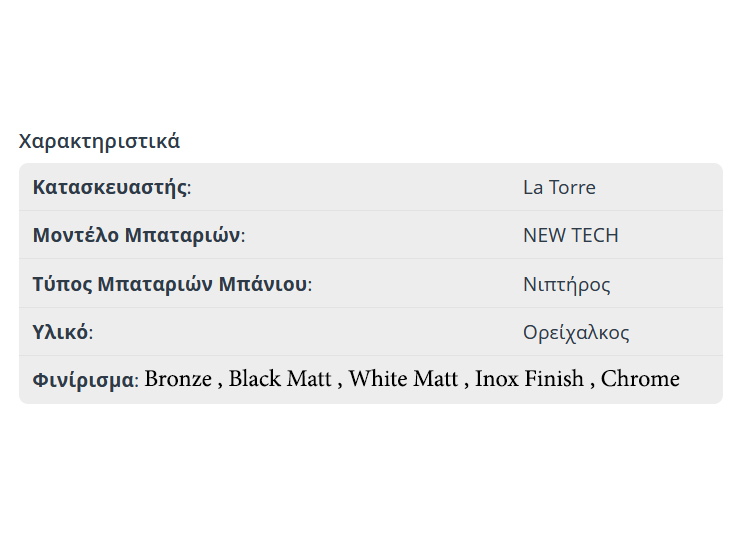The width and height of the screenshot is (737, 537).
Task: Click the Κατασκευαστής label
Action: 110,187
